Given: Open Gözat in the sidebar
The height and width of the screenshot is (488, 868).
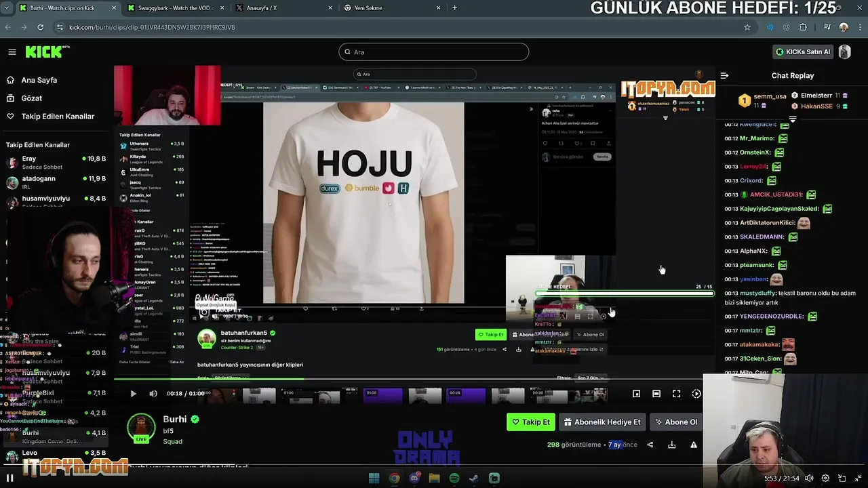Looking at the screenshot, I should coord(32,98).
